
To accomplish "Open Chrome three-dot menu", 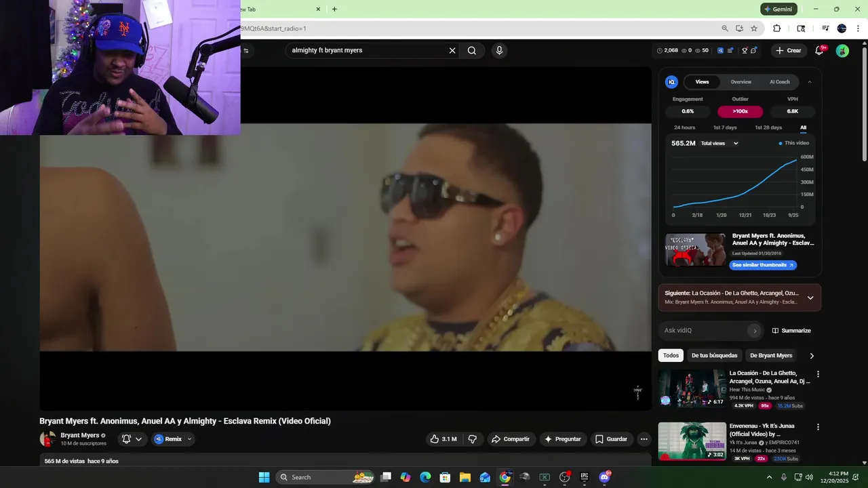I will [858, 28].
